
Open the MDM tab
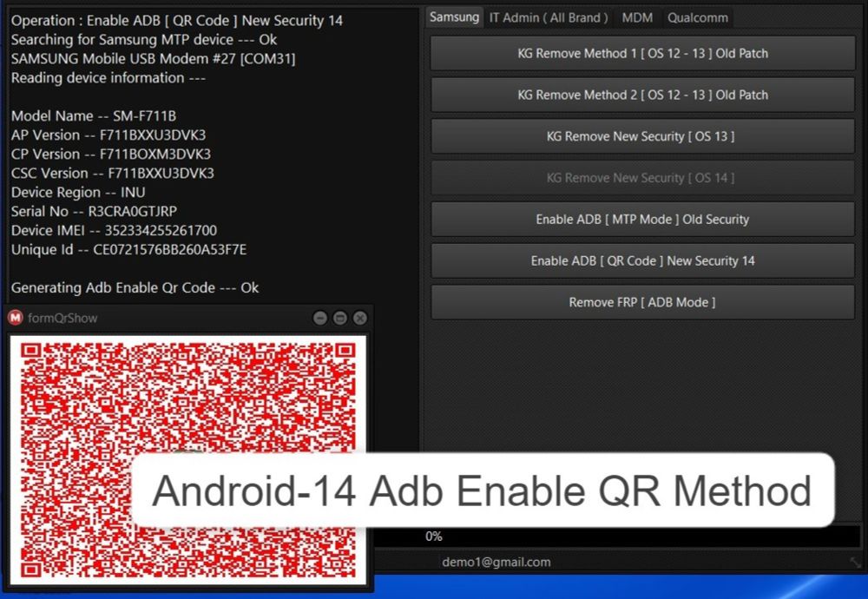point(637,17)
